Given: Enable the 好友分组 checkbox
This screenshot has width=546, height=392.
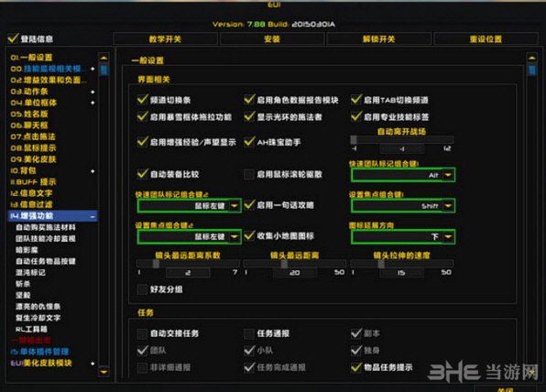Looking at the screenshot, I should pyautogui.click(x=142, y=289).
